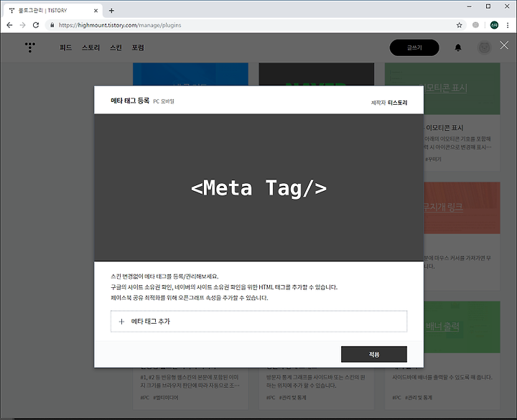Click the plus icon beside 메타 태그 추가

pos(121,322)
